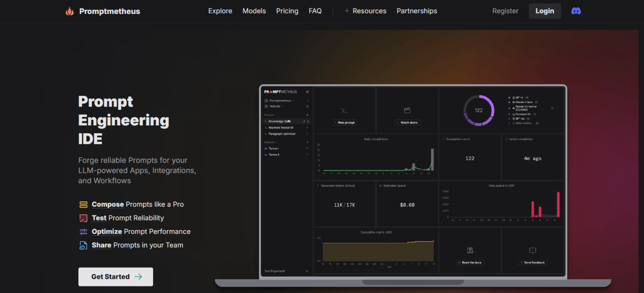
Task: Click the books icon above Read the docs
Action: coord(470,251)
